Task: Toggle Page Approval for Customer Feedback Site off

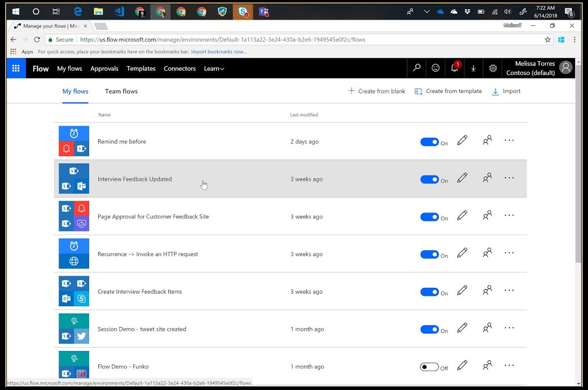Action: coord(430,217)
